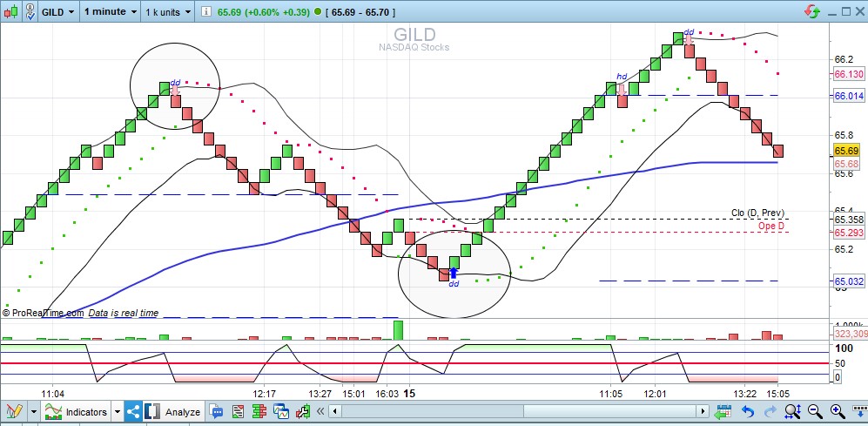Toggle the chart link chain icon

click(x=30, y=11)
